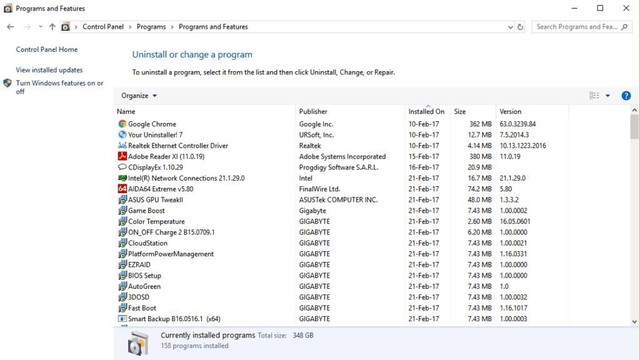The width and height of the screenshot is (640, 360).
Task: Expand breadcrumb arrow after Control Panel
Action: [x=130, y=27]
